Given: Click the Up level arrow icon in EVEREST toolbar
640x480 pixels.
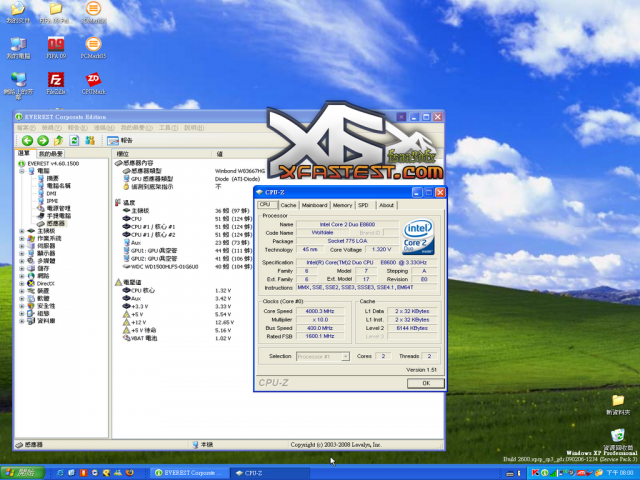Looking at the screenshot, I should coord(58,140).
